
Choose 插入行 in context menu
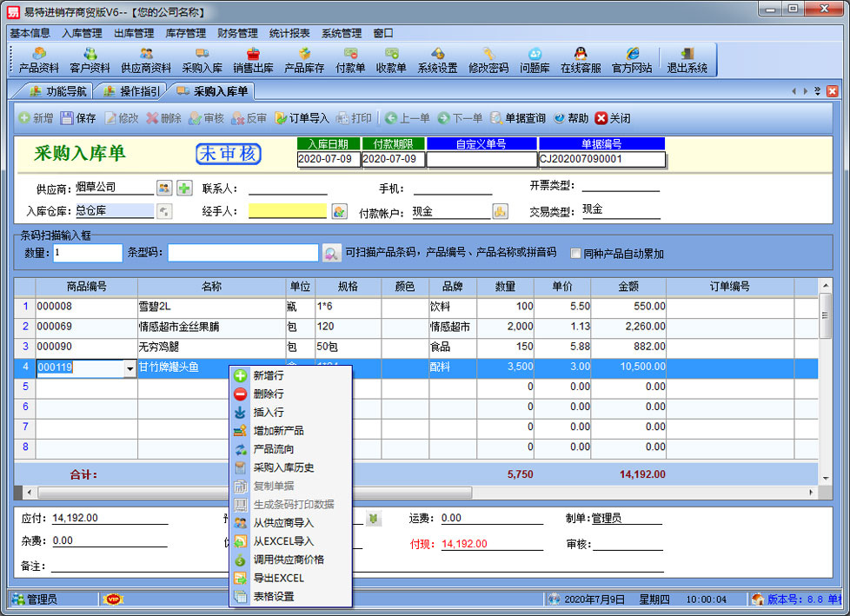[290, 413]
